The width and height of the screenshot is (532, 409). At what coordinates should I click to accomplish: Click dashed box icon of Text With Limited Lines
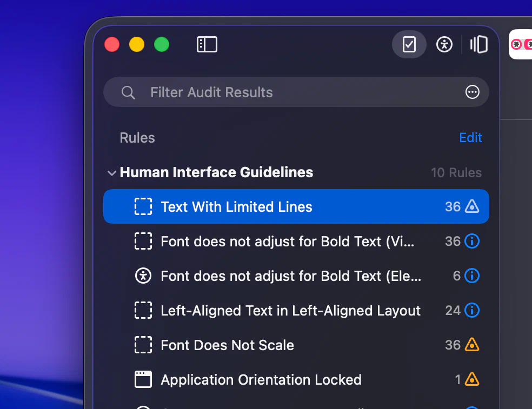click(x=143, y=206)
